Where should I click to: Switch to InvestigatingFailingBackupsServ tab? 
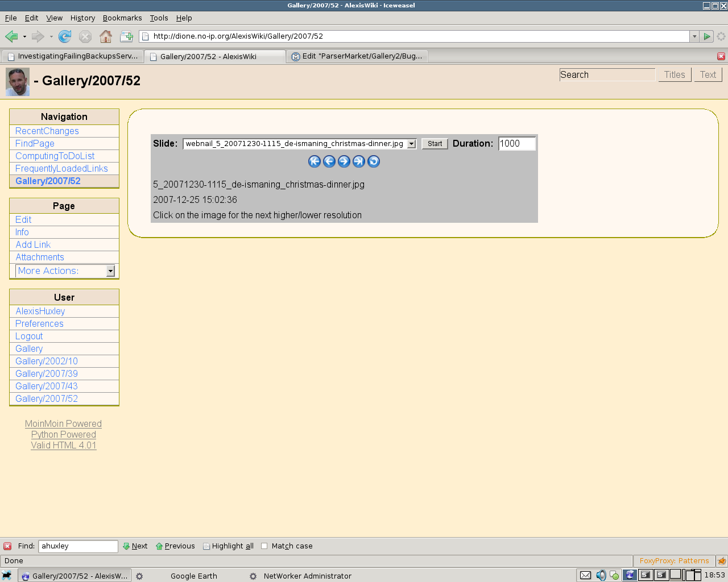point(73,56)
